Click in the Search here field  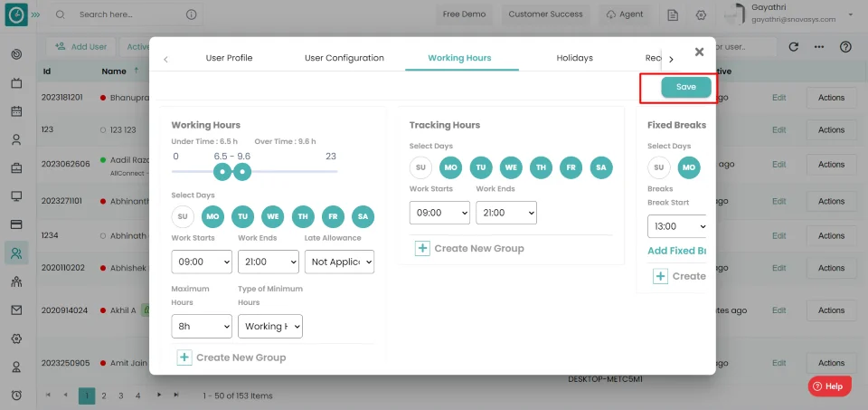[127, 14]
